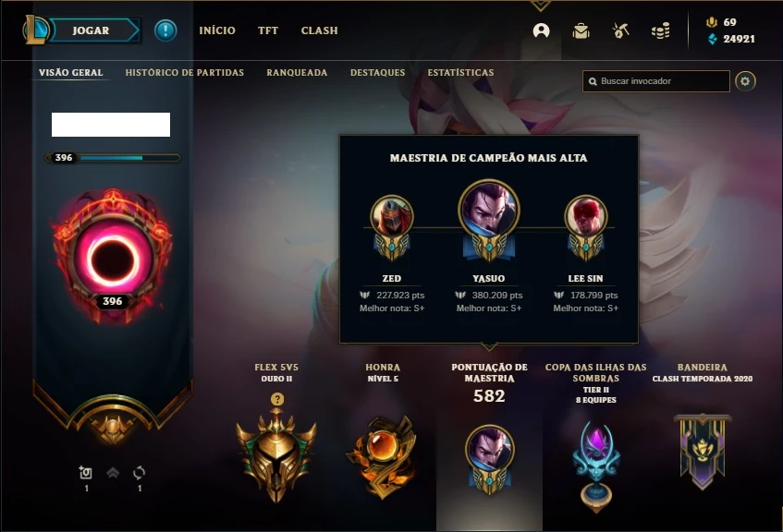The image size is (783, 532).
Task: Click the level 396 experience progress bar
Action: (114, 158)
